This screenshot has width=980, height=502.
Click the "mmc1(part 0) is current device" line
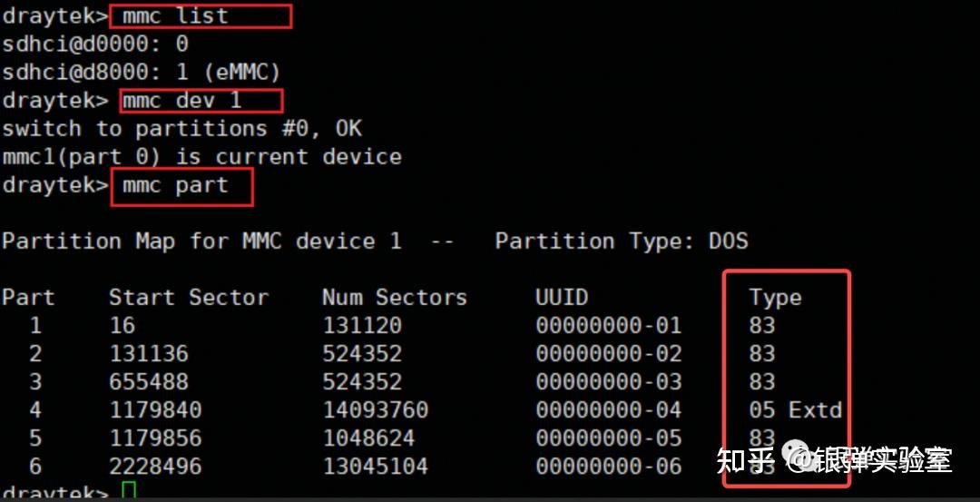click(201, 157)
